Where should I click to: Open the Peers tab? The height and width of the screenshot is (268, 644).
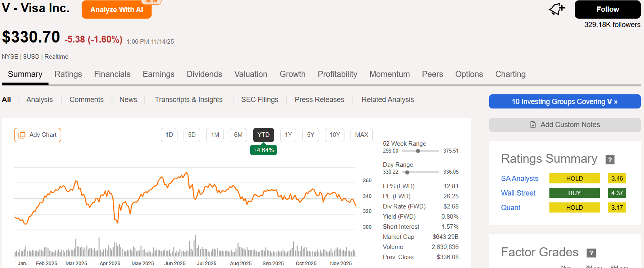click(x=433, y=74)
